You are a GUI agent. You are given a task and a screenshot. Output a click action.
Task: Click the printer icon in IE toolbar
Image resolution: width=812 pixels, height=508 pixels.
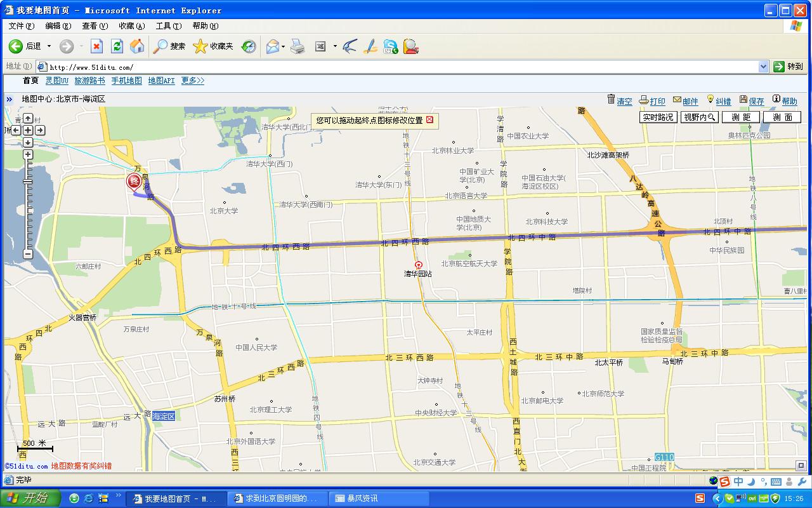pos(298,46)
